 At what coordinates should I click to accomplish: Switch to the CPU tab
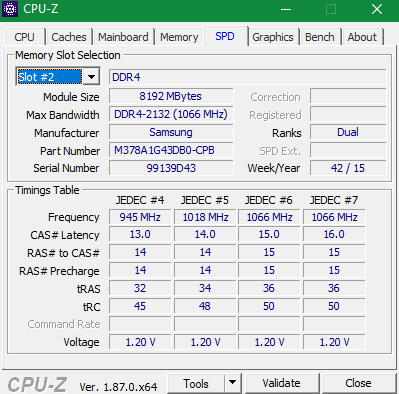tap(24, 37)
